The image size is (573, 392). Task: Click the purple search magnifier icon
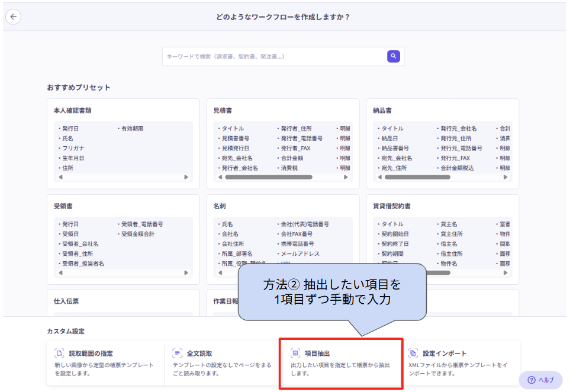pos(394,56)
